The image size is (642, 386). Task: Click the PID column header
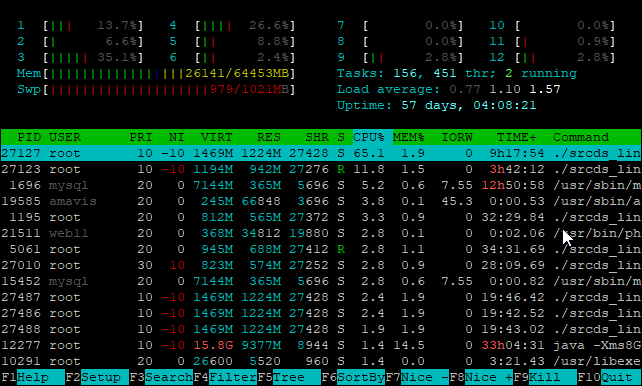(x=29, y=137)
